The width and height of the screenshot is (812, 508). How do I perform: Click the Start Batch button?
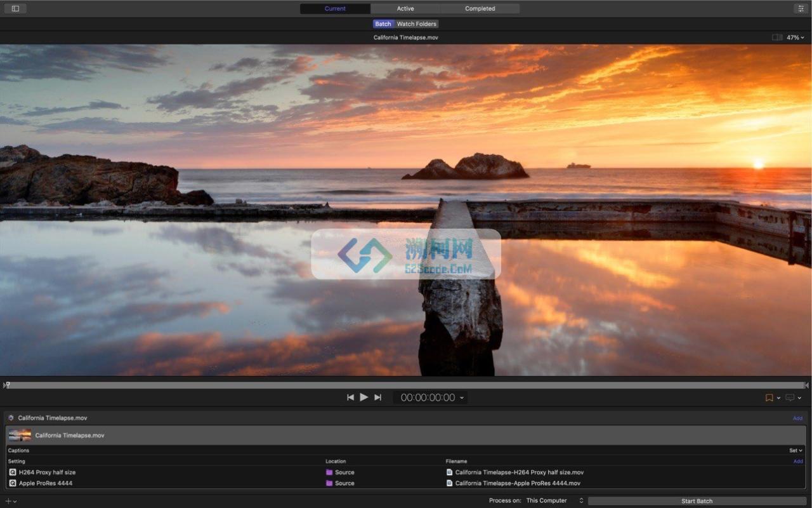[697, 501]
